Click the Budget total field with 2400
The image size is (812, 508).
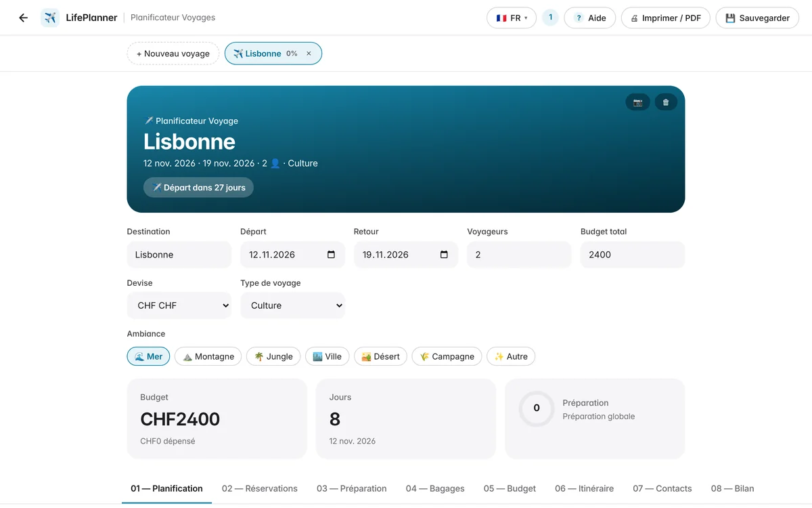coord(633,255)
